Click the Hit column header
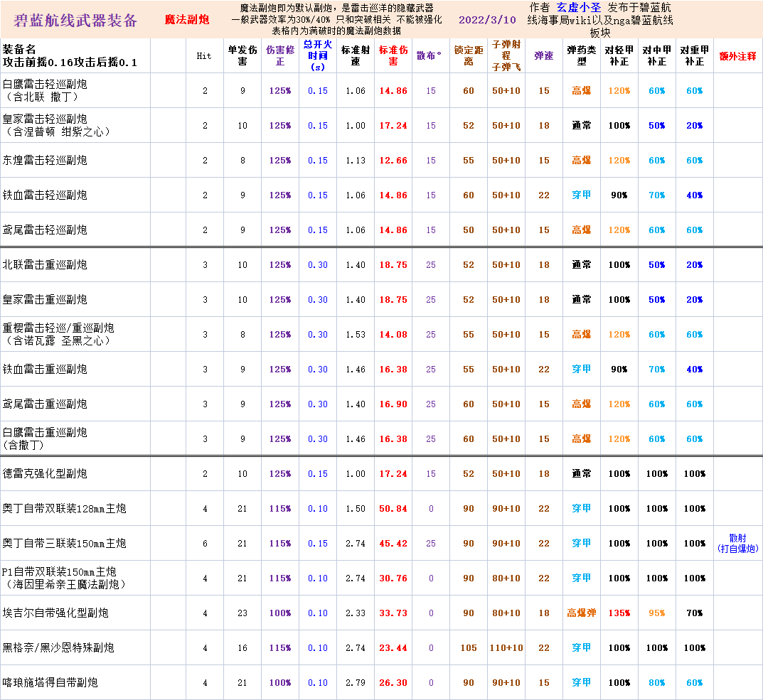 click(x=204, y=56)
